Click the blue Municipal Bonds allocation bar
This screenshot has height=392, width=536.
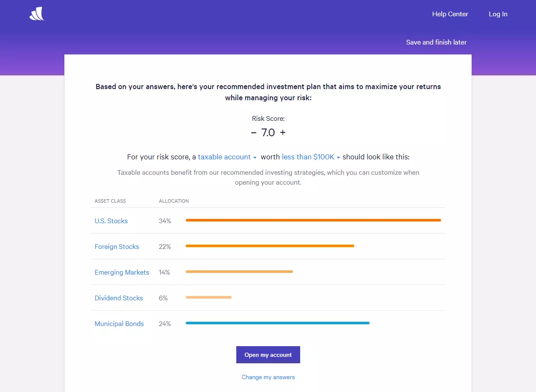tap(277, 323)
